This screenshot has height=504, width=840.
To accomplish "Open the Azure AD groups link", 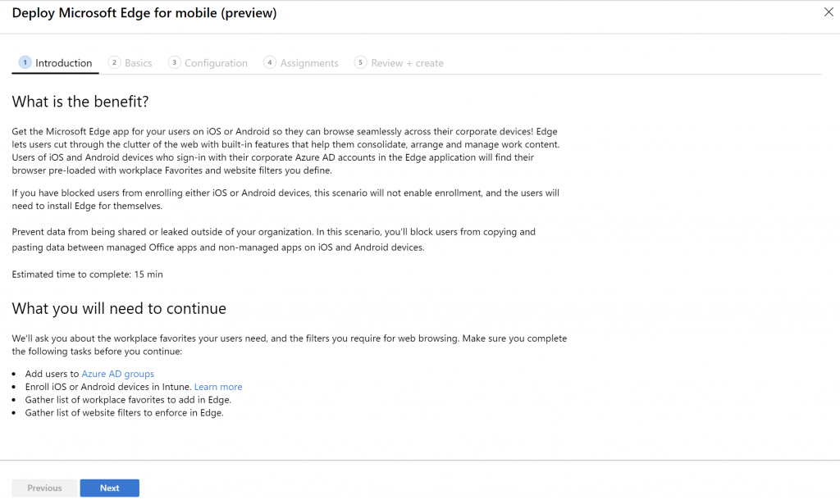I will (x=117, y=374).
